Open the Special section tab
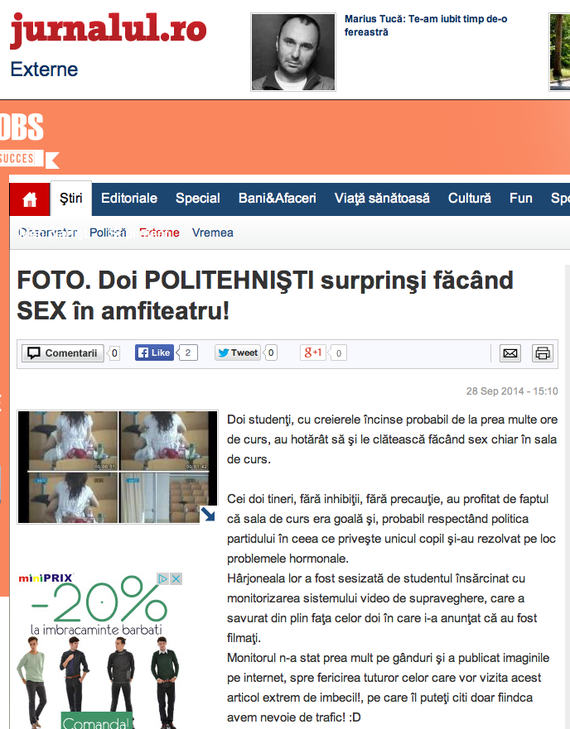 point(198,199)
